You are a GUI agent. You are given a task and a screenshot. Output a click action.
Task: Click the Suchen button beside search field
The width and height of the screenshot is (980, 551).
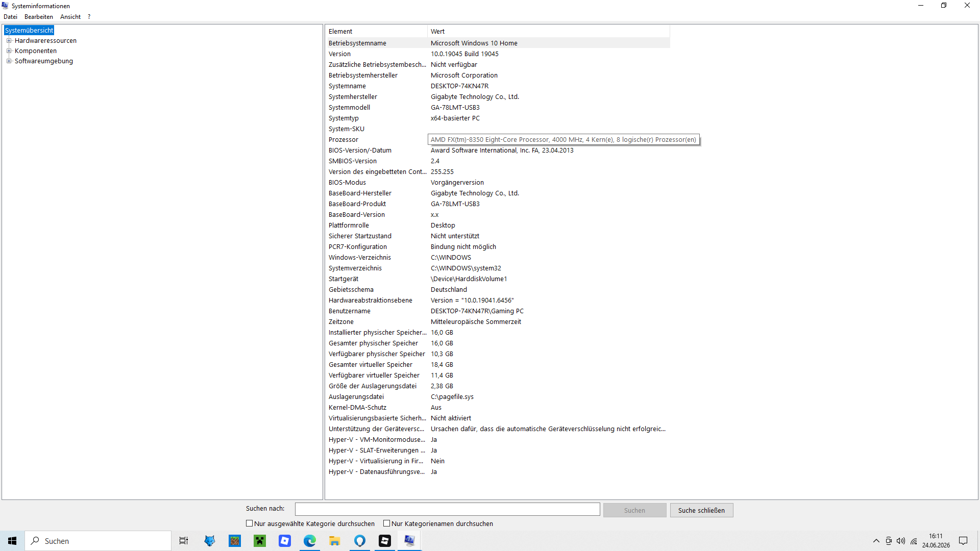click(634, 510)
